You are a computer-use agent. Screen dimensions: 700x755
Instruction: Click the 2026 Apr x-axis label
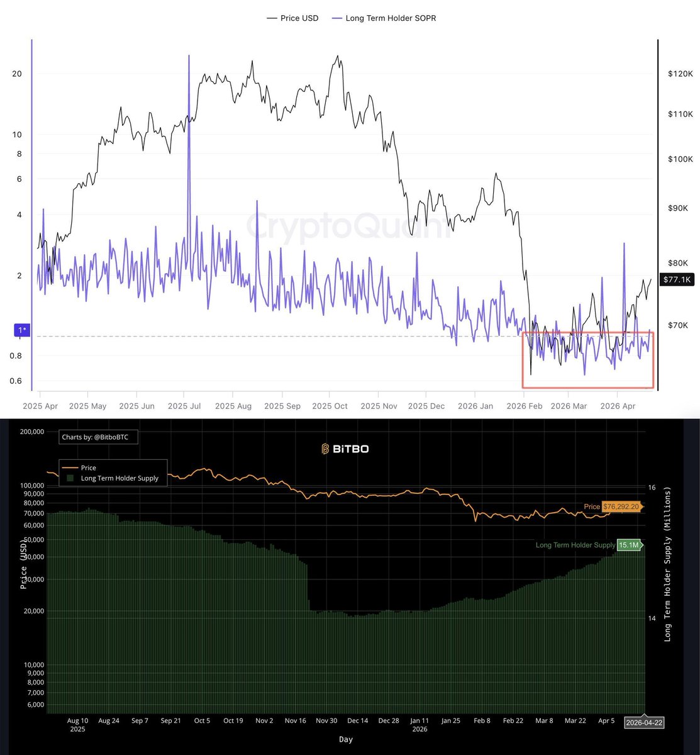[x=617, y=406]
